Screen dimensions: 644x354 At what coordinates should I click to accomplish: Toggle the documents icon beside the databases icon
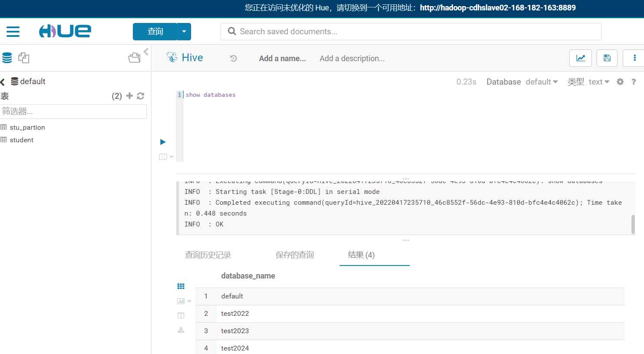pos(23,57)
